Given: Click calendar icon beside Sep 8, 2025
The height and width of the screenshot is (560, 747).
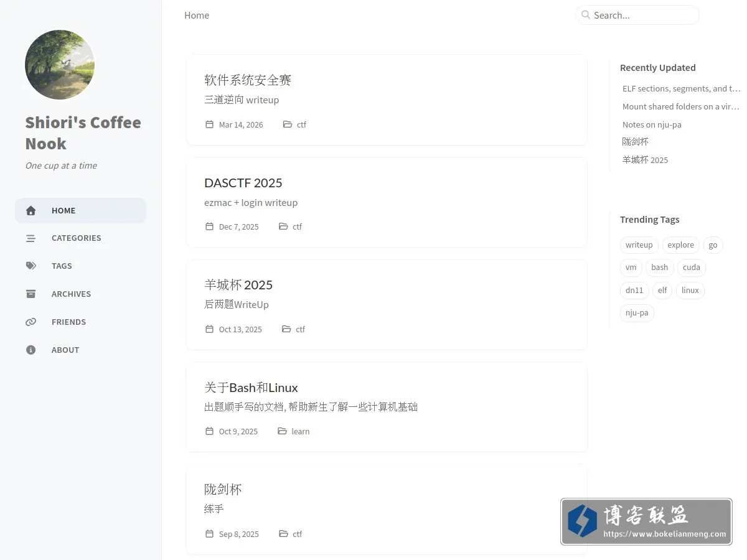Looking at the screenshot, I should click(209, 534).
